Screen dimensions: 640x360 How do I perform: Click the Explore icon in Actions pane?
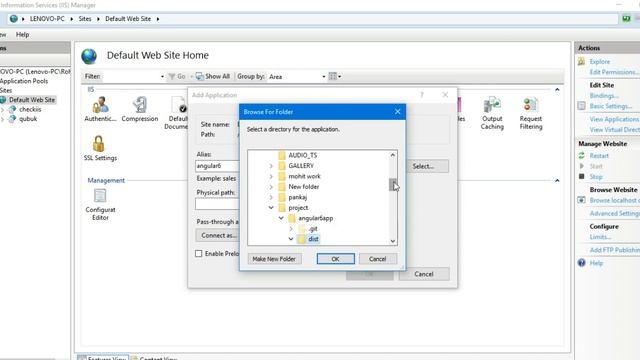(x=582, y=61)
